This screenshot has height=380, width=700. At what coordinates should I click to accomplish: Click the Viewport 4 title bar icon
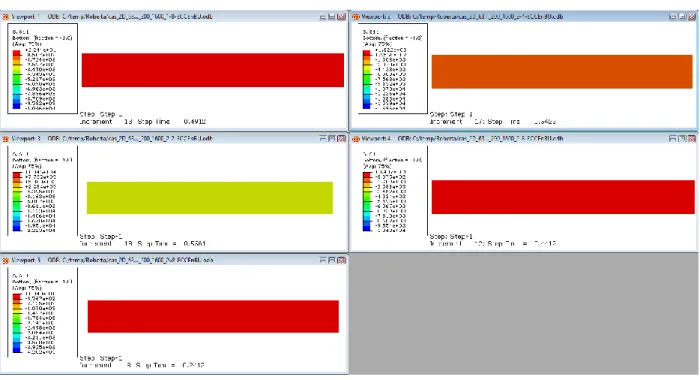356,138
